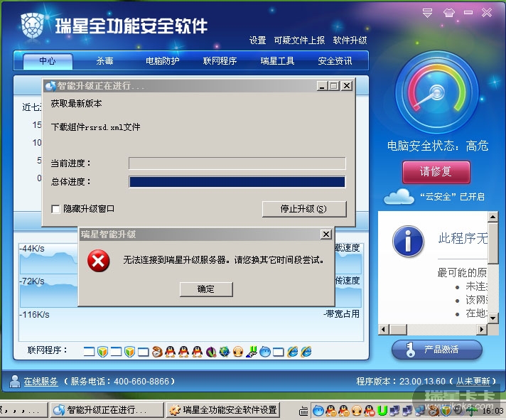Click the cloud security cloud icon
The image size is (506, 420).
(x=399, y=196)
